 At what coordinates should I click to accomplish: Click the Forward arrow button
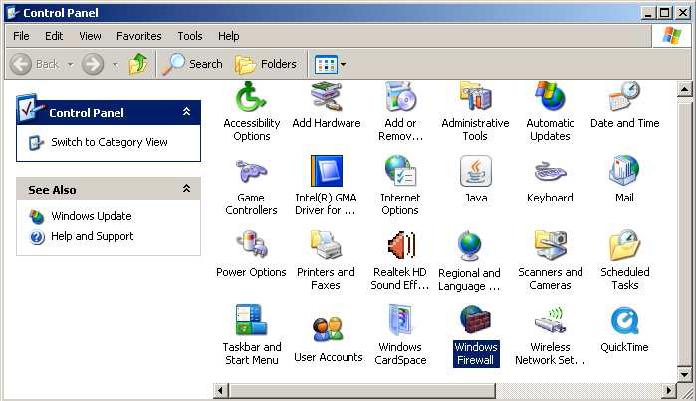[x=93, y=64]
